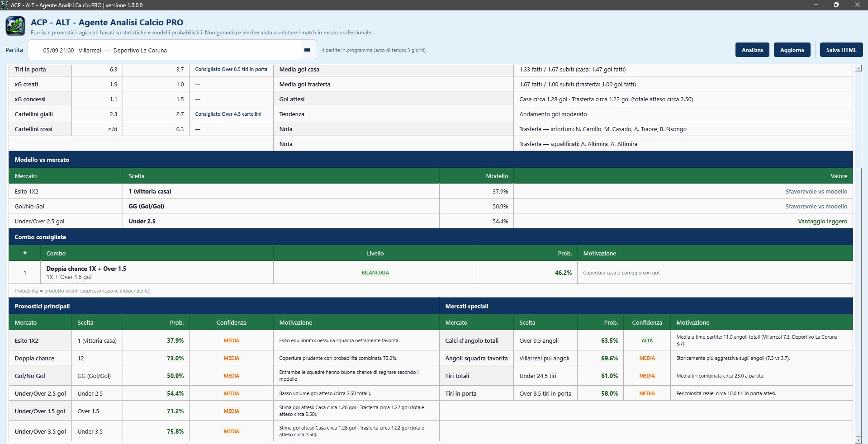The height and width of the screenshot is (444, 868).
Task: Click the ALTA confidence label
Action: (x=647, y=340)
